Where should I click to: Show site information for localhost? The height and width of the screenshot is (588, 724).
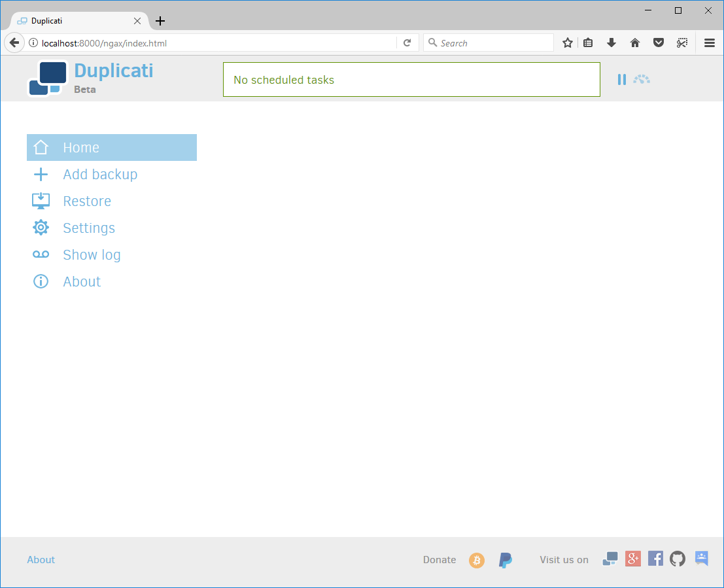coord(33,43)
